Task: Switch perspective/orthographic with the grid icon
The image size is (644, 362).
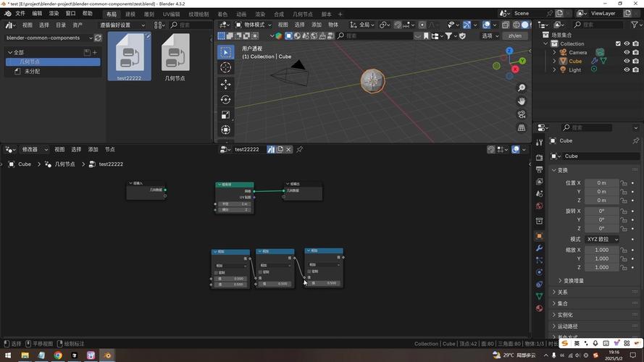Action: pyautogui.click(x=522, y=128)
